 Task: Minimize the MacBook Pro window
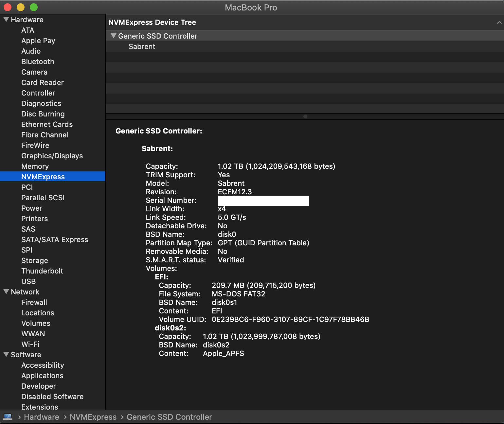(x=20, y=7)
